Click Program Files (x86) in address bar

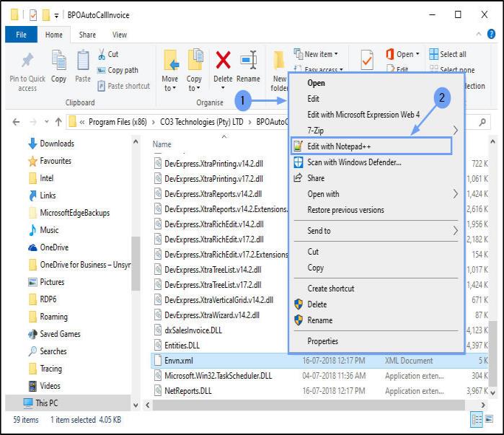(118, 122)
